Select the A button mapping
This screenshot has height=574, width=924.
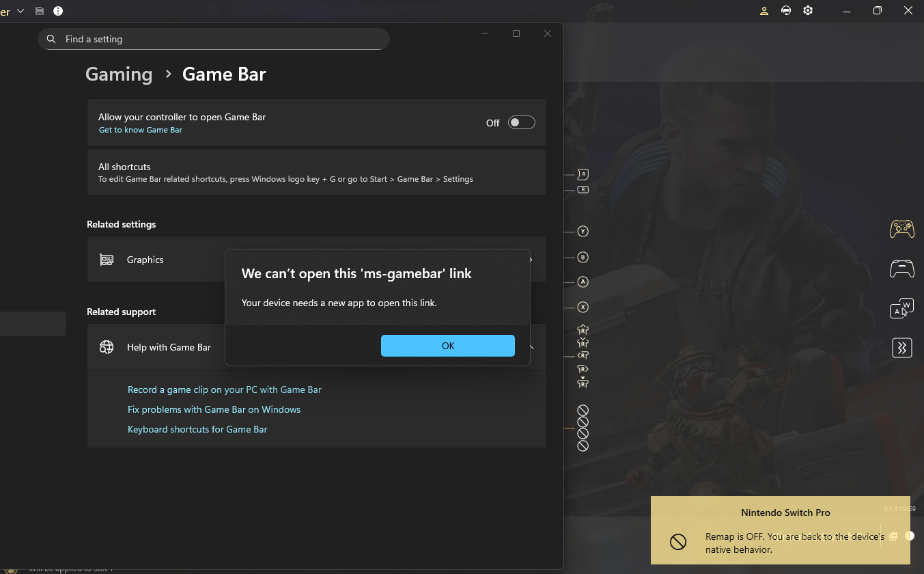tap(583, 282)
